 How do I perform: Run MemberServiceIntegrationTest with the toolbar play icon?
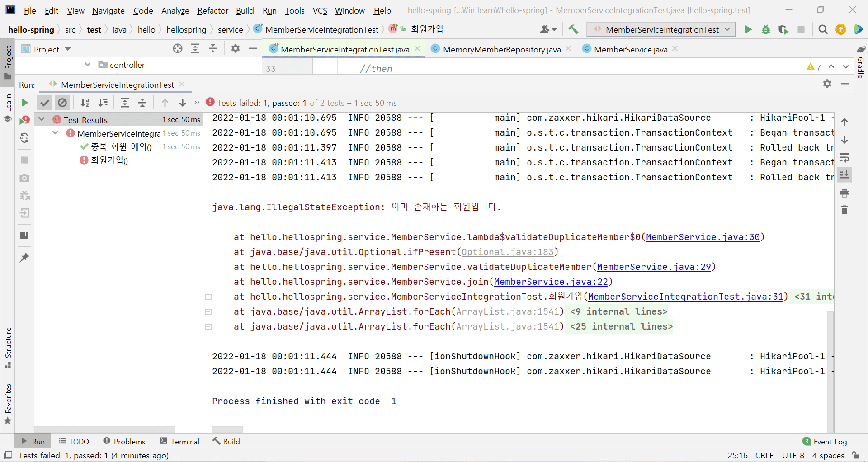pos(748,29)
